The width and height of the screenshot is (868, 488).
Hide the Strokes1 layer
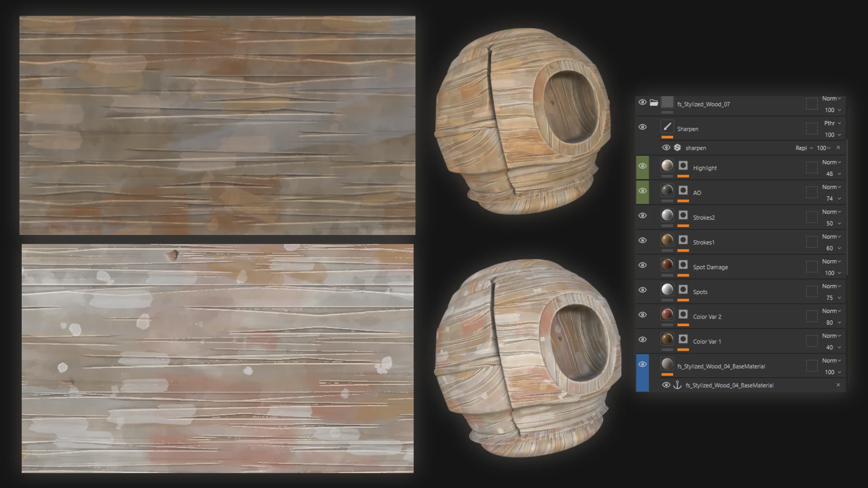[642, 240]
